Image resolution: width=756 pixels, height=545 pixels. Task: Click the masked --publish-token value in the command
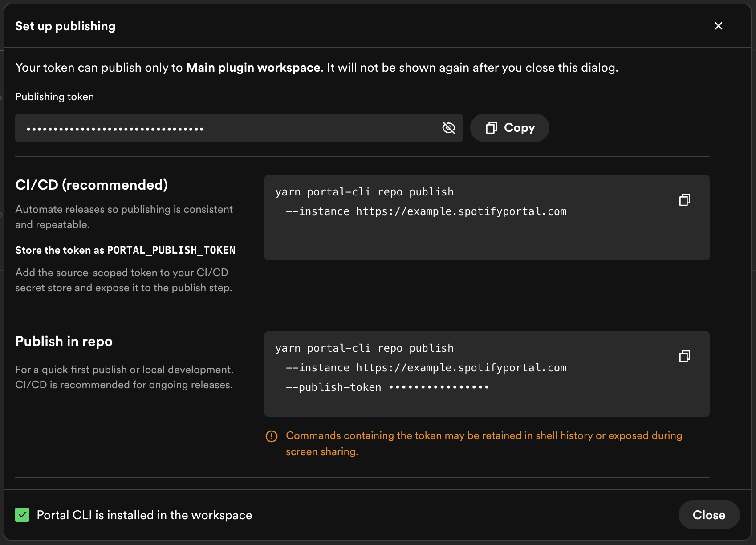(x=439, y=387)
